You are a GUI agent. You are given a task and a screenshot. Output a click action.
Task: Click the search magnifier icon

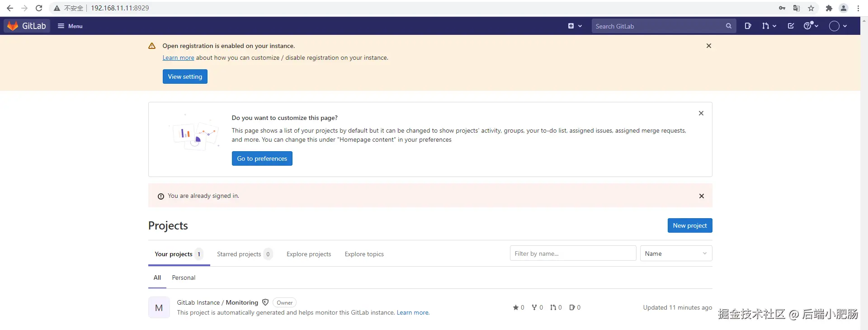[x=729, y=26]
